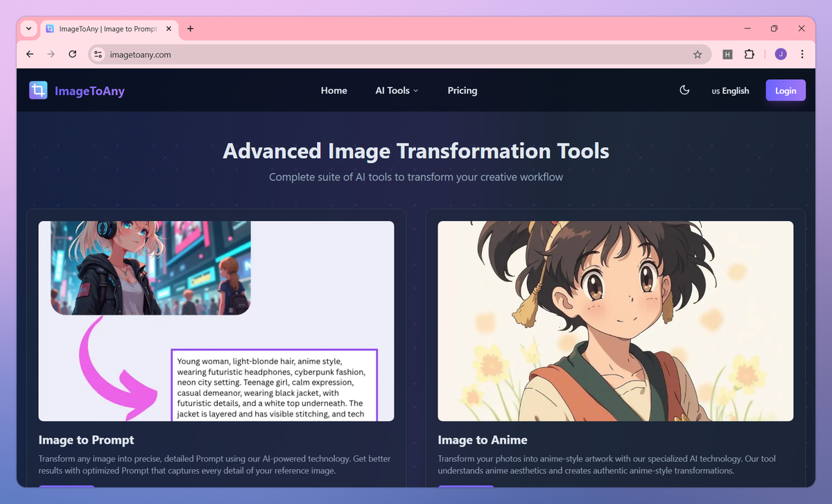832x504 pixels.
Task: Reload the page in the browser
Action: click(x=72, y=54)
